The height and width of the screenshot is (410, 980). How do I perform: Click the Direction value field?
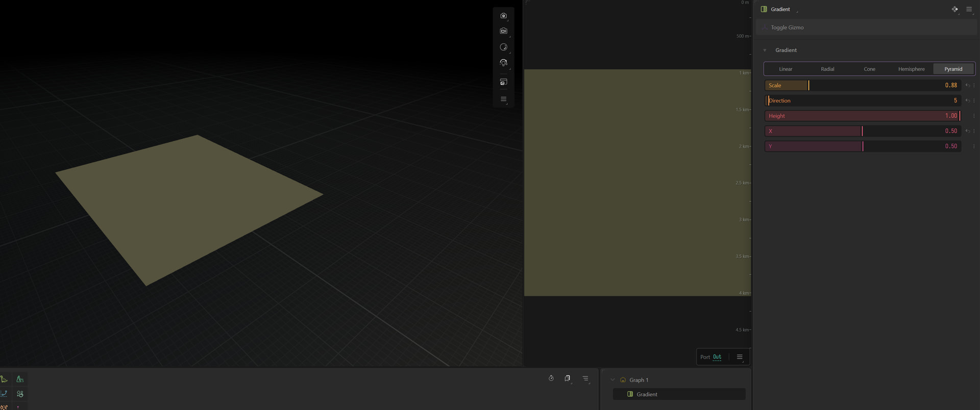(863, 100)
